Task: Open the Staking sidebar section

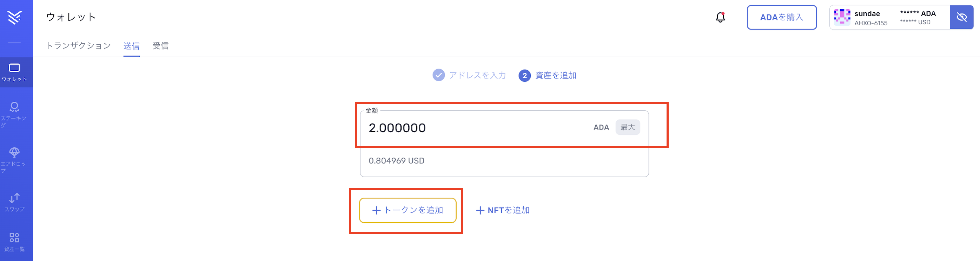Action: click(x=14, y=114)
